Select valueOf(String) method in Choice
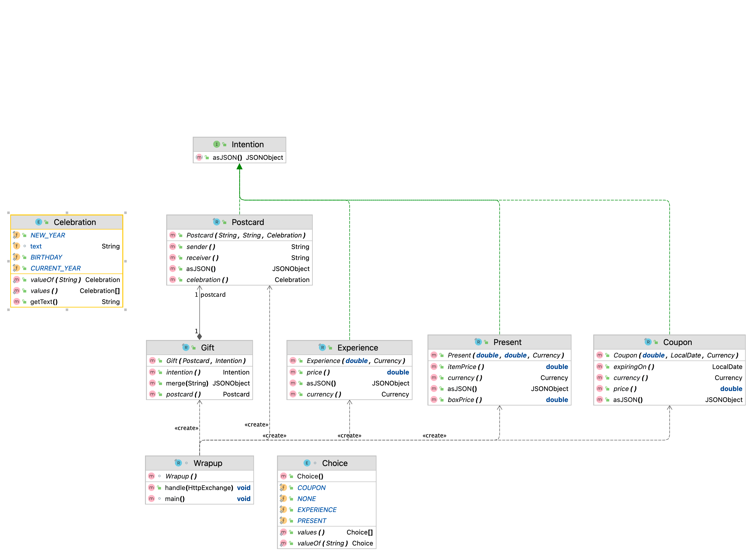The image size is (756, 559). pyautogui.click(x=322, y=543)
